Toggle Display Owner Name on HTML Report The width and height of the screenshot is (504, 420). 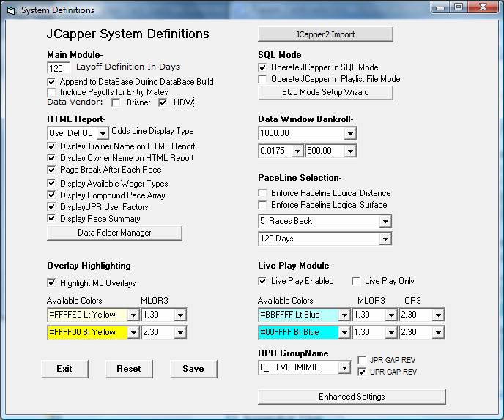[51, 158]
